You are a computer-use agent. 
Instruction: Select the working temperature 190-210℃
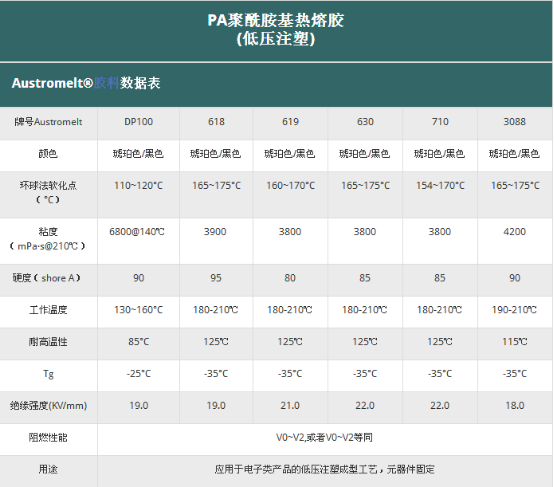(514, 310)
